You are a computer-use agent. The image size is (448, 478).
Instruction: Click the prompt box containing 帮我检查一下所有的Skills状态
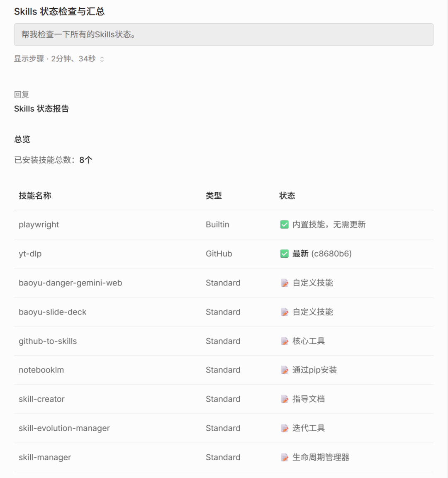click(224, 34)
